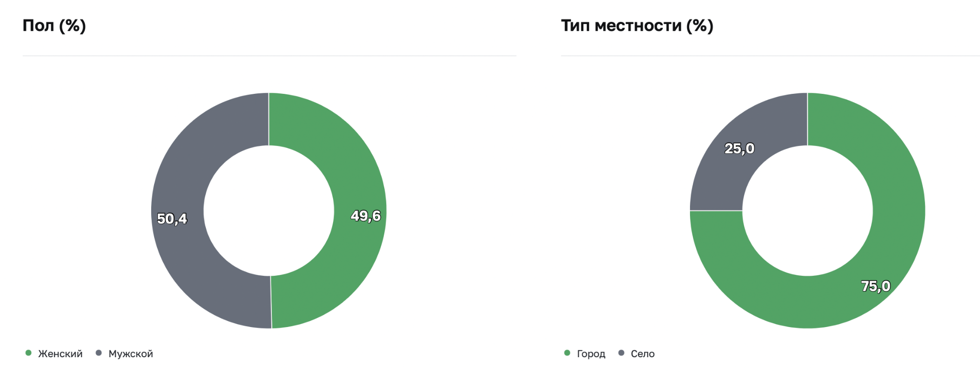
Task: Click the gray Мужской legend dot
Action: 99,353
